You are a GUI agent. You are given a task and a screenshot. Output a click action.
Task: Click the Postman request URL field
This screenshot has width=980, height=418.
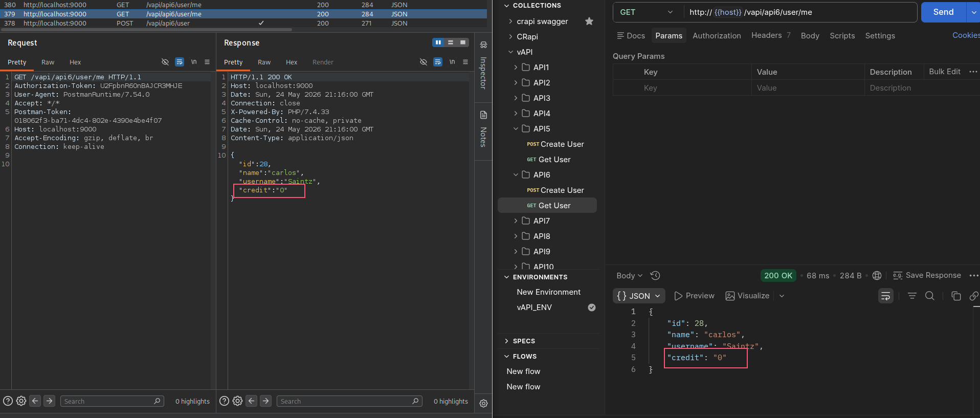pos(800,12)
